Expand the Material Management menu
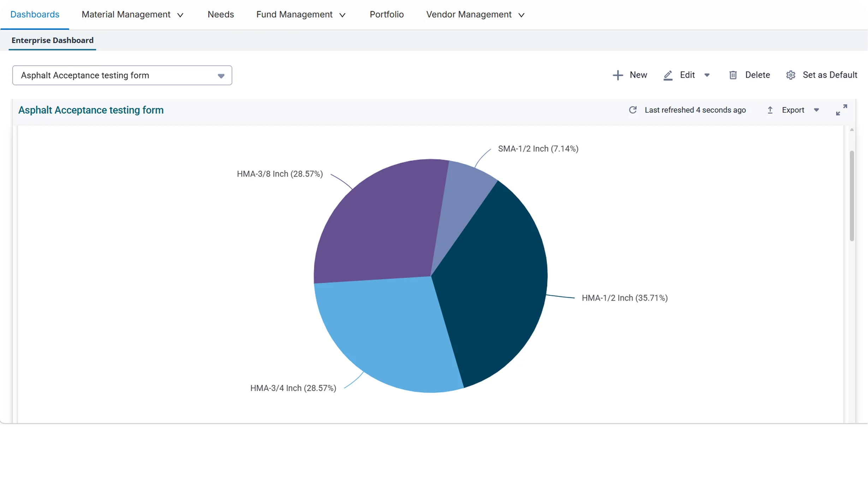Viewport: 868px width, 484px height. (132, 14)
